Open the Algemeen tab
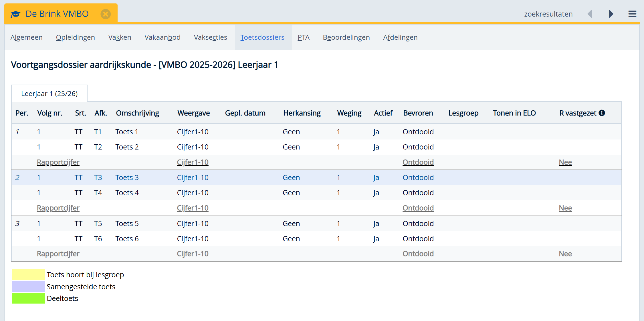The image size is (644, 321). [x=26, y=37]
